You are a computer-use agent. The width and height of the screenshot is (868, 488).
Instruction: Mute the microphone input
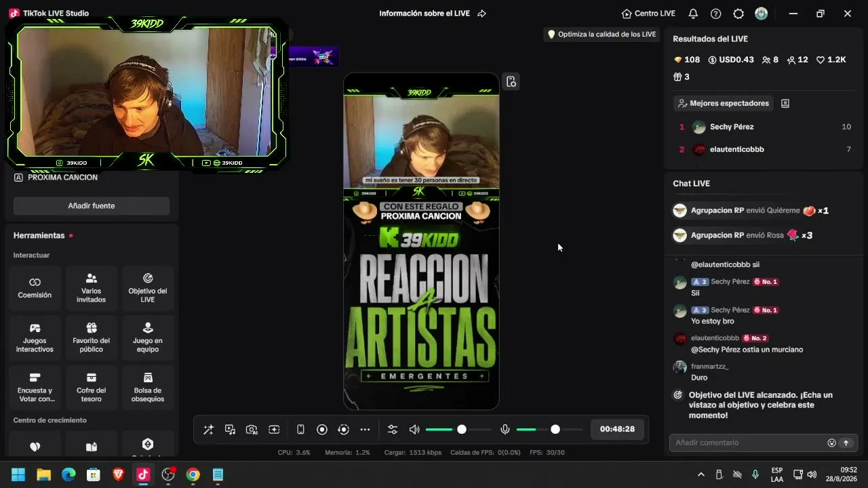click(505, 430)
